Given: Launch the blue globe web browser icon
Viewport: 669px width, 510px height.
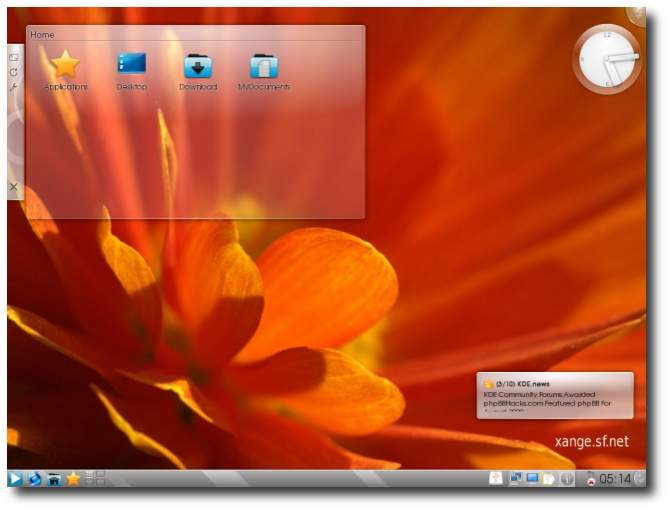Looking at the screenshot, I should click(35, 479).
